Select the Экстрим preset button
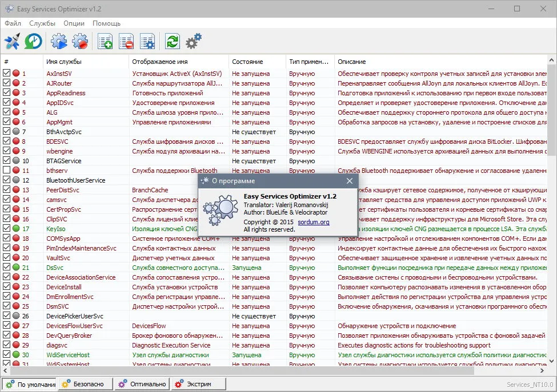Screen dimensions: 557x392 pyautogui.click(x=199, y=384)
